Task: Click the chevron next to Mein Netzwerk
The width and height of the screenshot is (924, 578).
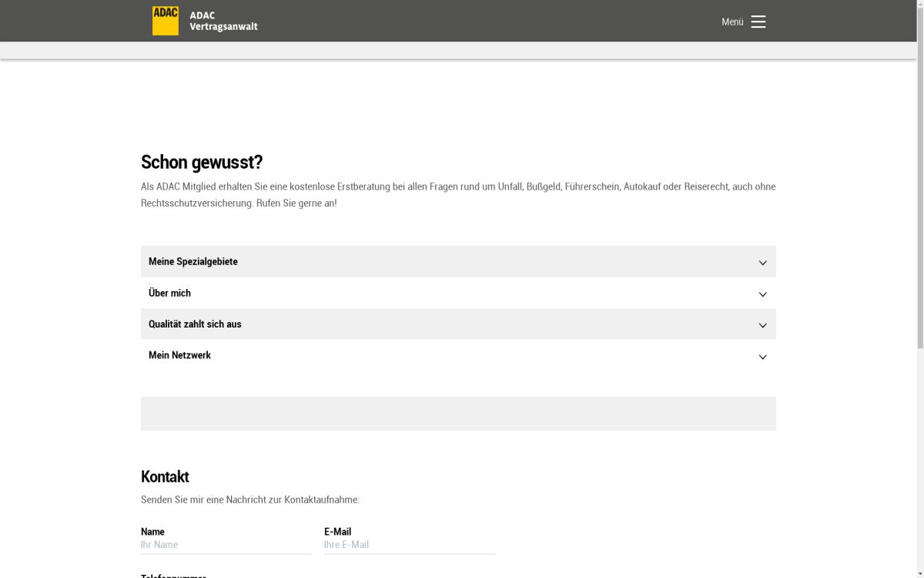Action: click(762, 356)
